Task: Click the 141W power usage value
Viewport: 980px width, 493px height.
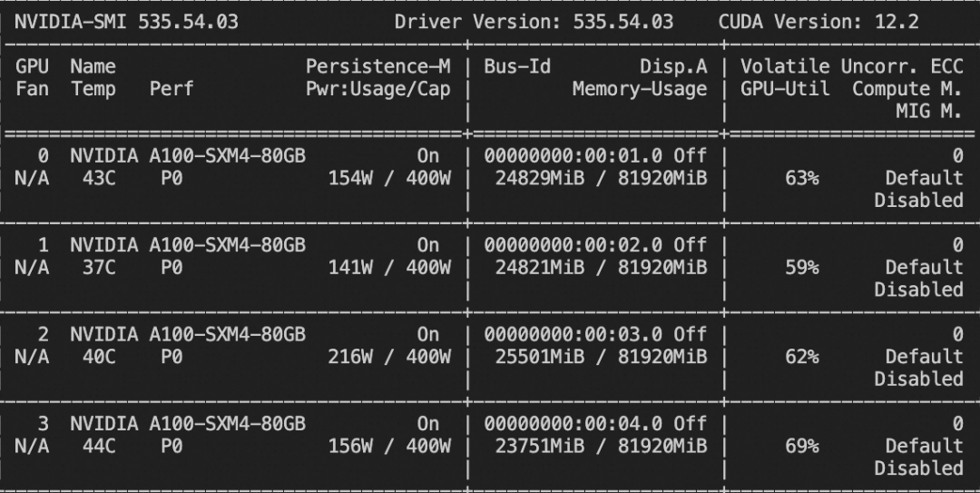Action: point(349,267)
